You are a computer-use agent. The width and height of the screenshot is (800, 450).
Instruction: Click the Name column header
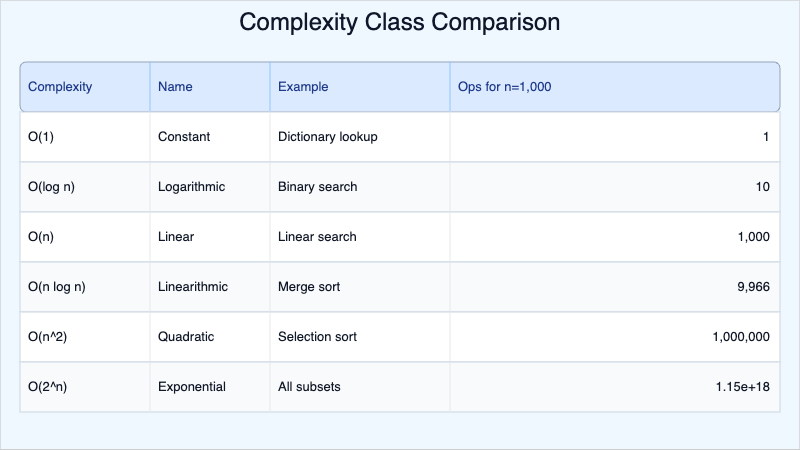point(175,87)
